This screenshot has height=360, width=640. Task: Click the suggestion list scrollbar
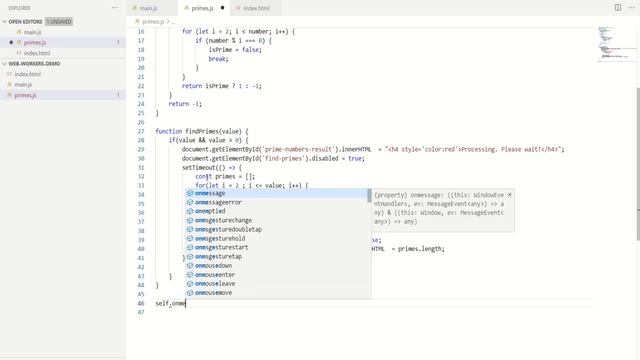click(x=369, y=196)
